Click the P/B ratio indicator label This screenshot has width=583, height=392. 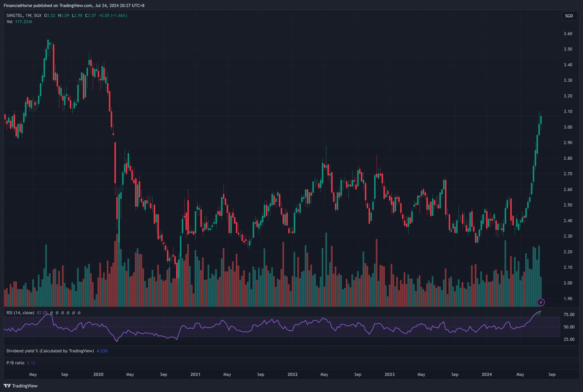(x=15, y=363)
